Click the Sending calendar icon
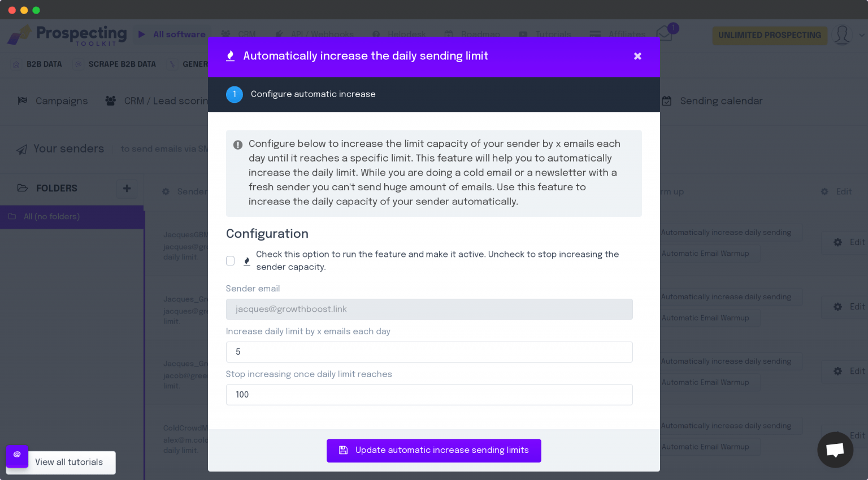This screenshot has height=480, width=868. point(666,101)
